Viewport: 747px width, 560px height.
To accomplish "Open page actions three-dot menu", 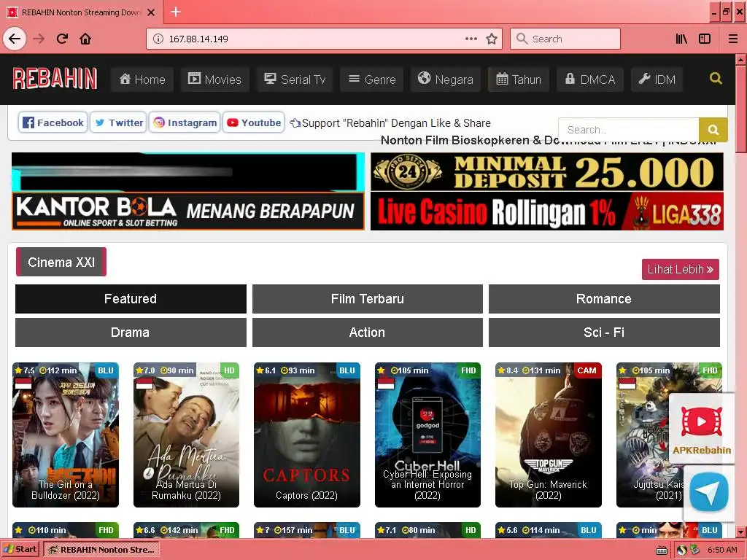I will (x=471, y=39).
